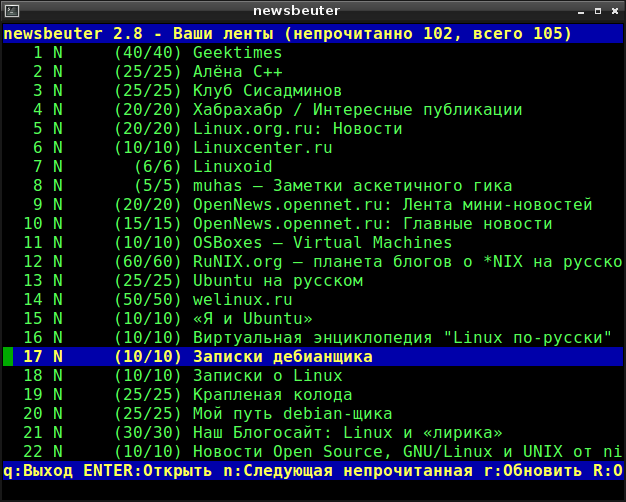
Task: Select Linux.org.ru: Новости feed
Action: click(x=313, y=129)
